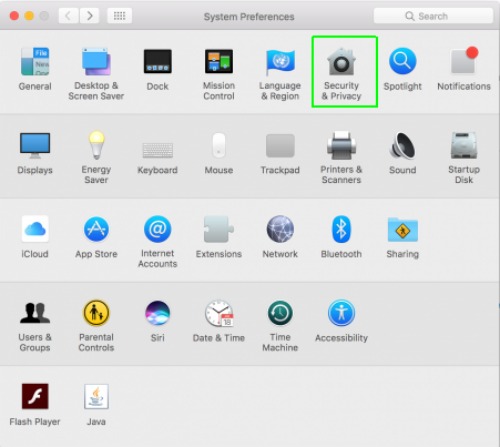
Task: Go forward with the right arrow
Action: [89, 16]
